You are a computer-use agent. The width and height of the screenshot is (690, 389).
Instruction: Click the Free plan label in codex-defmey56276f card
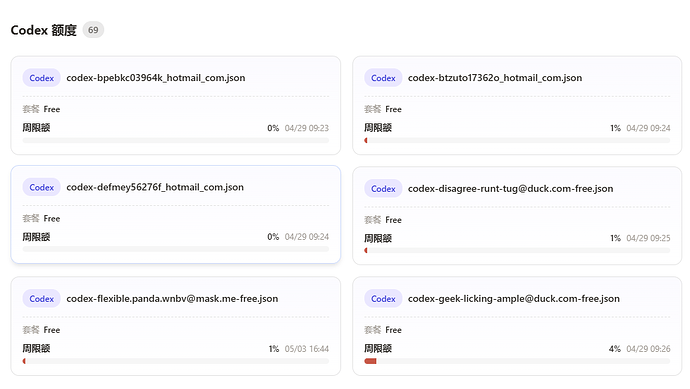pos(51,219)
